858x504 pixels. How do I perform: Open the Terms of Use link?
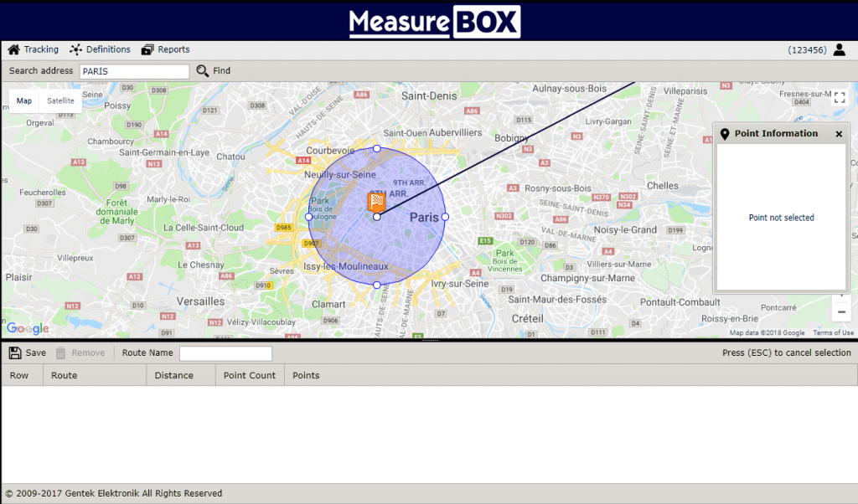coord(833,333)
